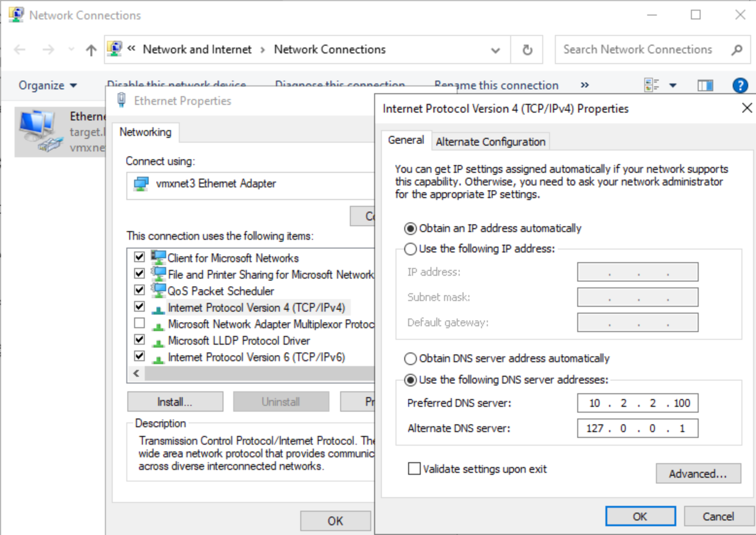Click the Up navigation arrow
This screenshot has height=535, width=756.
pyautogui.click(x=91, y=50)
